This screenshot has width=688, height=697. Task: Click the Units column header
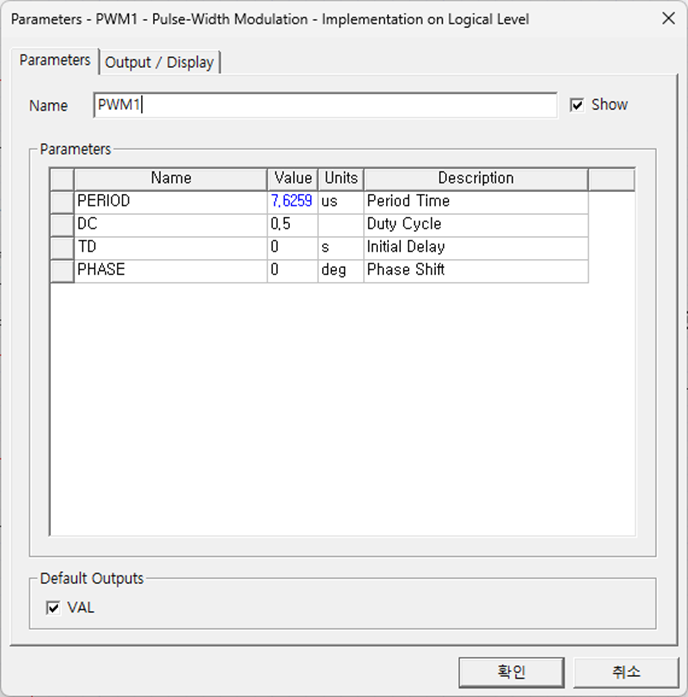pos(341,178)
